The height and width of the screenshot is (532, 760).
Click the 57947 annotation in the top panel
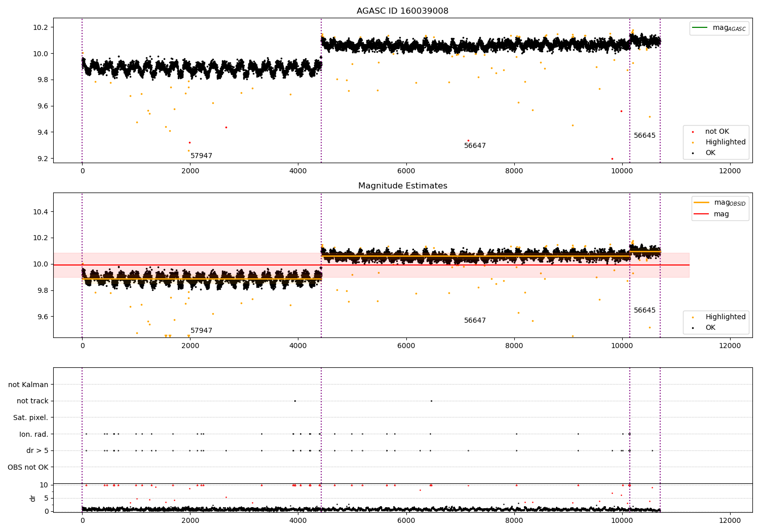[x=201, y=156]
